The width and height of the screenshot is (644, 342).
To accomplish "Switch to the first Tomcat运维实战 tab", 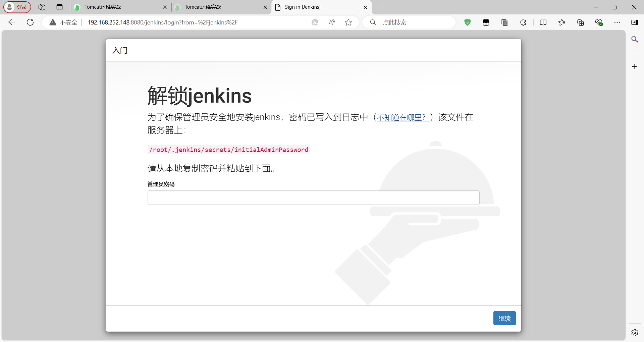I will click(x=120, y=7).
